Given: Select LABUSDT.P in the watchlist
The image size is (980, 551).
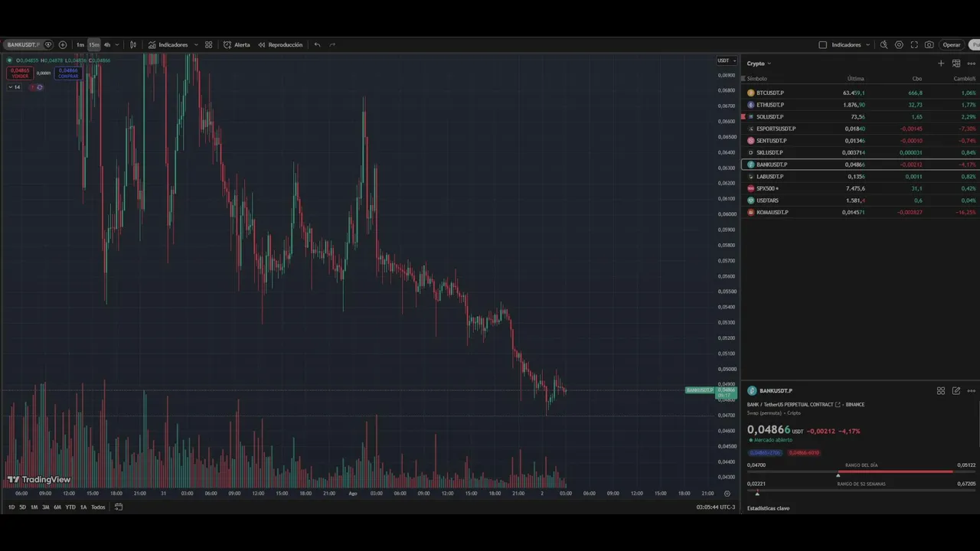Looking at the screenshot, I should [861, 177].
